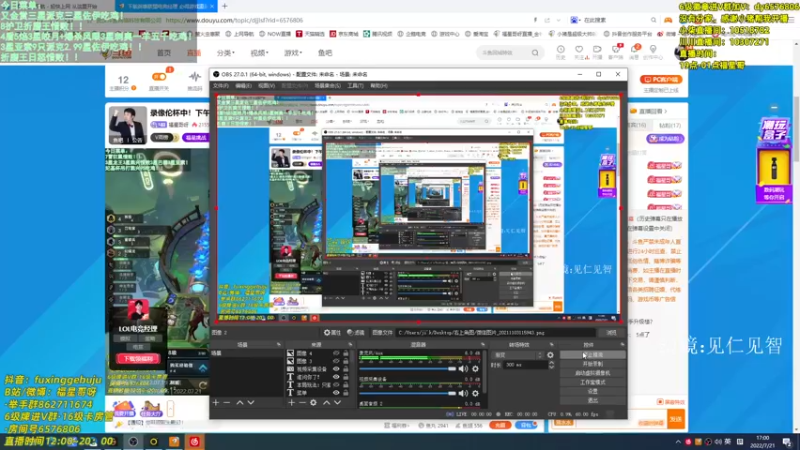Remove the selected source with minus icon
This screenshot has height=450, width=800.
302,403
